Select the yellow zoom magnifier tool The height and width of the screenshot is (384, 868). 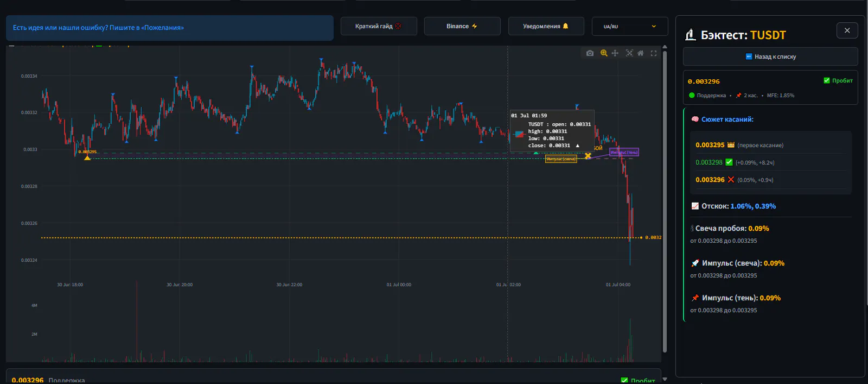tap(604, 53)
